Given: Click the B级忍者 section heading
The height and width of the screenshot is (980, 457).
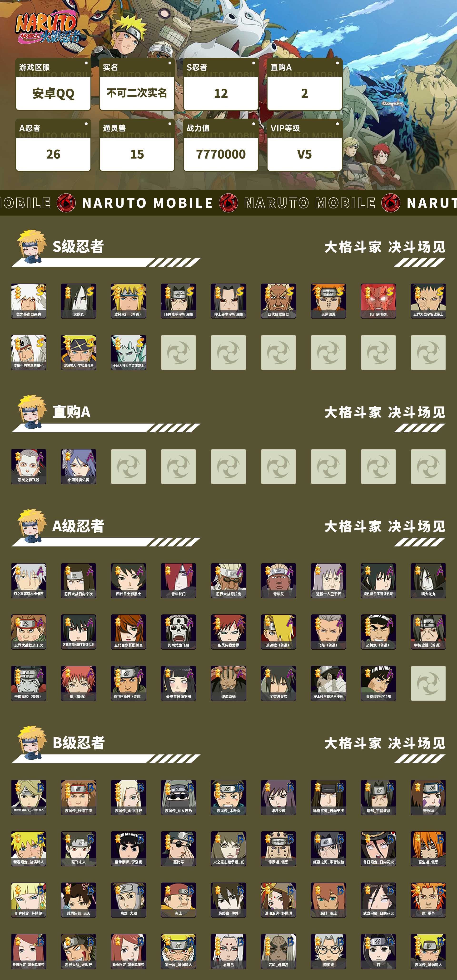Looking at the screenshot, I should coord(79,743).
